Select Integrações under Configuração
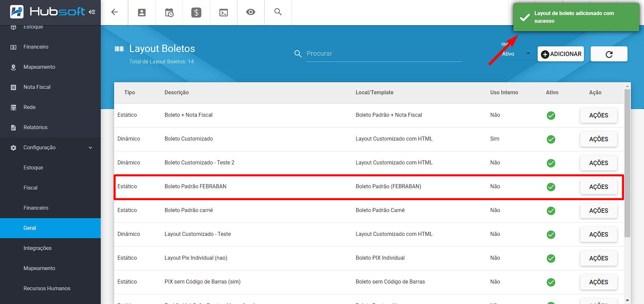Viewport: 644px width, 304px height. point(50,248)
